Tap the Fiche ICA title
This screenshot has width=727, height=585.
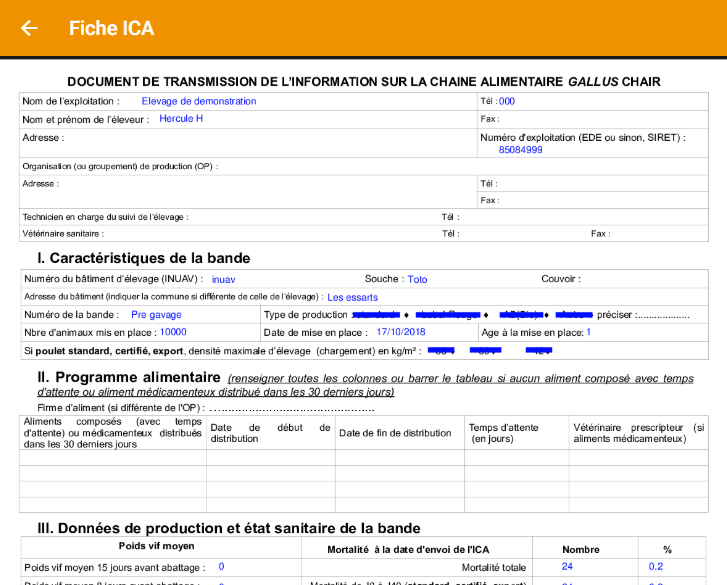tap(111, 28)
